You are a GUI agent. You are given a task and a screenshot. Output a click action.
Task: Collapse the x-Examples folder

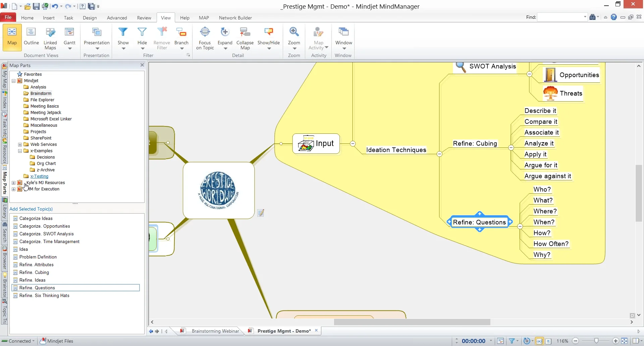point(20,151)
